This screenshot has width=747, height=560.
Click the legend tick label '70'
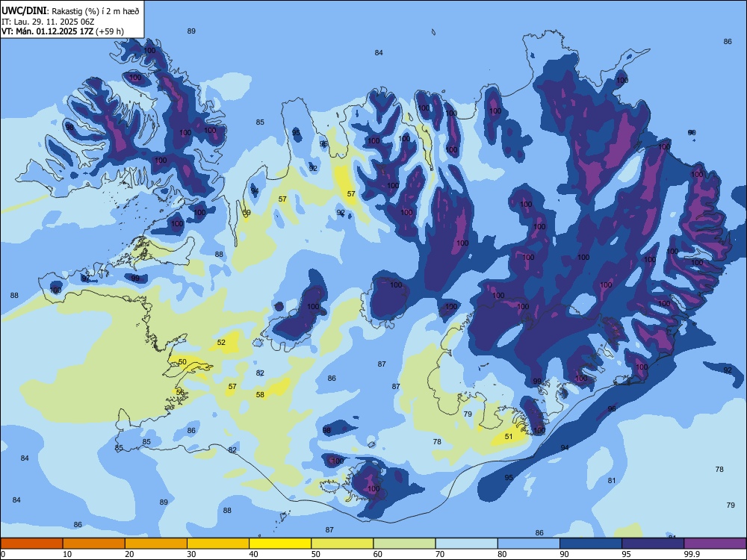(x=440, y=554)
